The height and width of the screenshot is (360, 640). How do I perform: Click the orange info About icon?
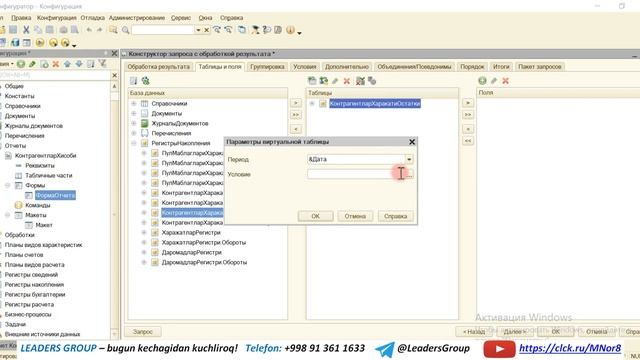[x=290, y=30]
